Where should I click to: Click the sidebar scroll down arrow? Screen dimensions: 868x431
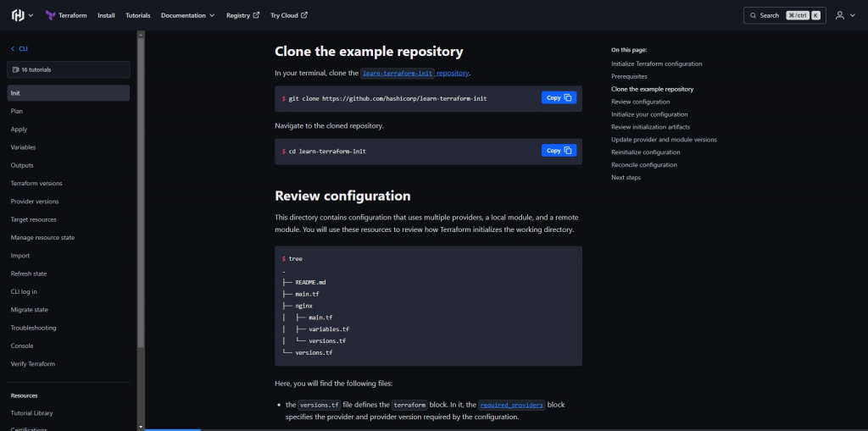pyautogui.click(x=141, y=427)
